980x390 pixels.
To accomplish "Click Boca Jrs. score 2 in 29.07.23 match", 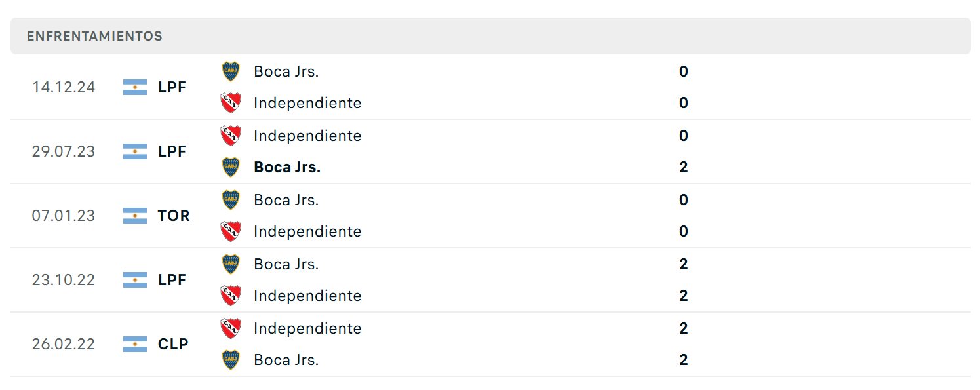I will point(684,167).
